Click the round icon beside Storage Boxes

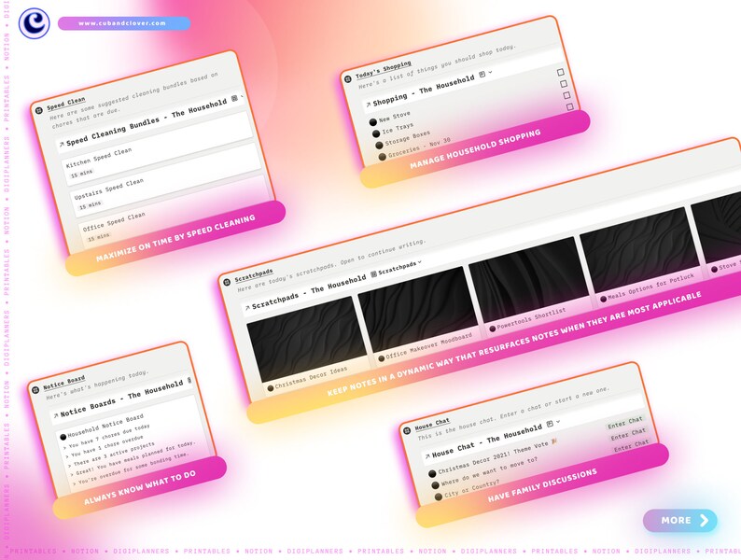(379, 145)
